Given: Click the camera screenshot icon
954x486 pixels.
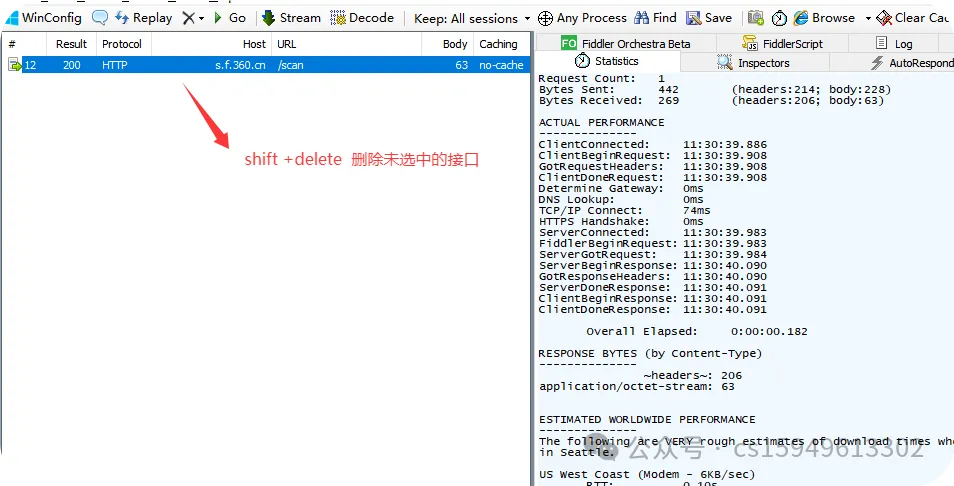Looking at the screenshot, I should [756, 18].
